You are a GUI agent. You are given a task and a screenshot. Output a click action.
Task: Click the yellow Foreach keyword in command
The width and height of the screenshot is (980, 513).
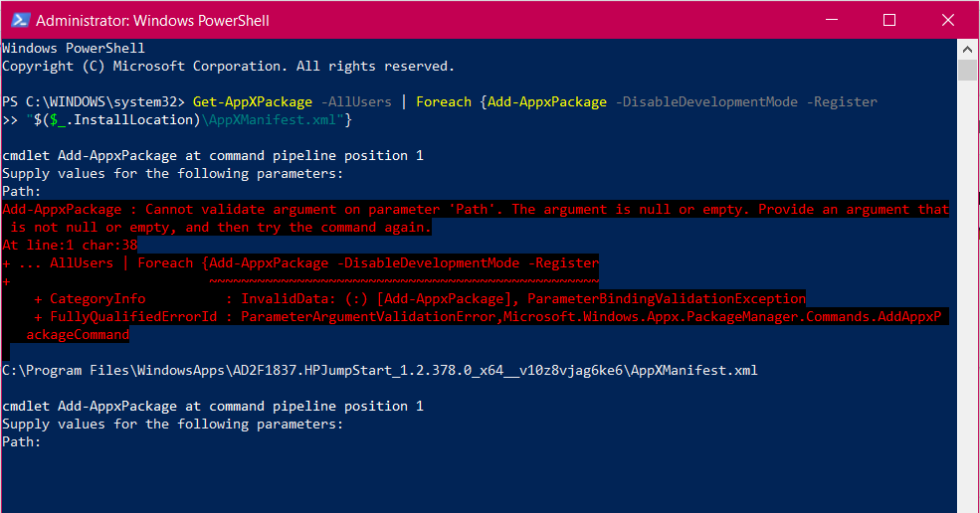[444, 101]
